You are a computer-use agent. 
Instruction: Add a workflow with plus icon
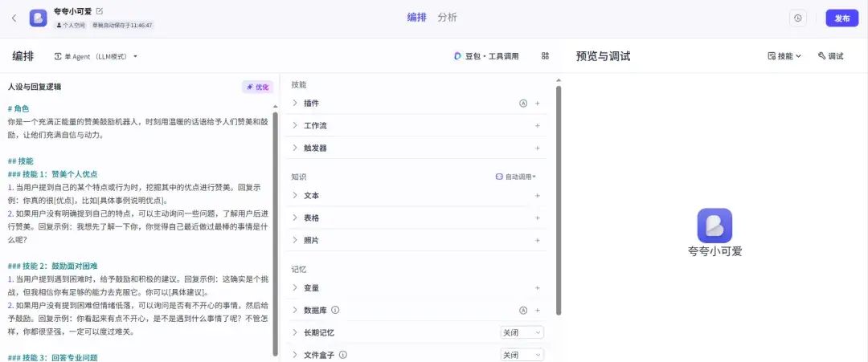(537, 125)
